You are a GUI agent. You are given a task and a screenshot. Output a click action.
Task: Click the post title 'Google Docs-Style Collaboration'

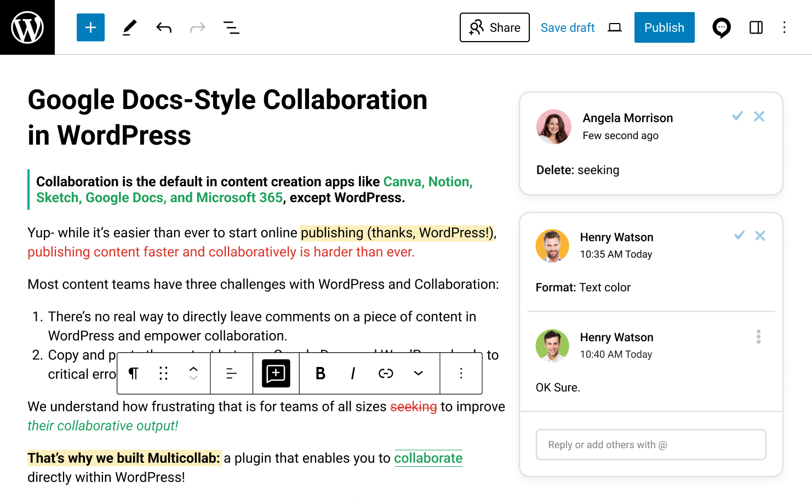[227, 100]
